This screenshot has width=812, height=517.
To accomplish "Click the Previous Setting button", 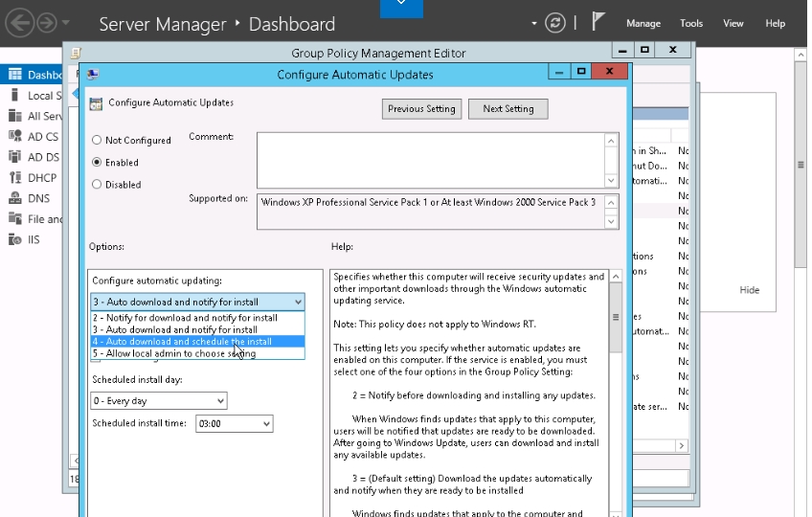I will point(421,109).
